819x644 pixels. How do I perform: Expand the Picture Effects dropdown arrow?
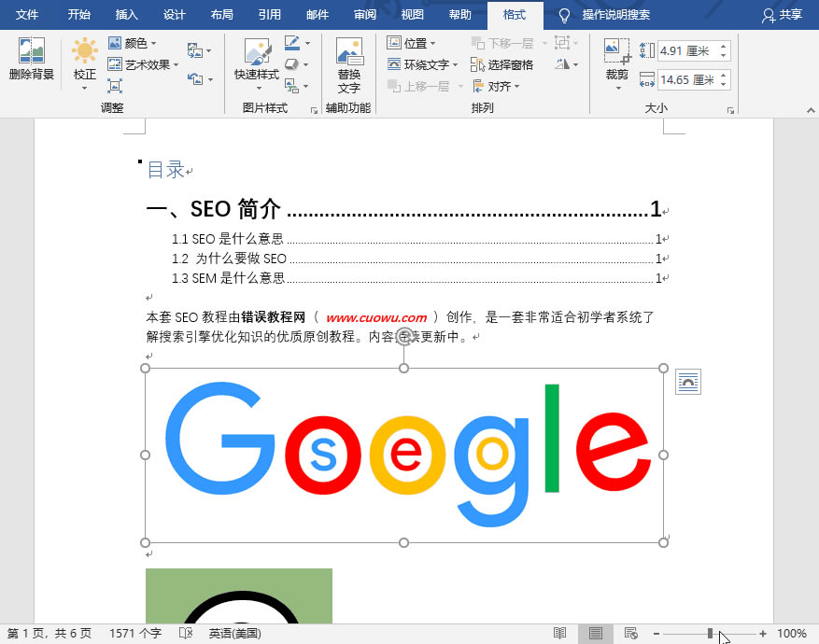(305, 64)
